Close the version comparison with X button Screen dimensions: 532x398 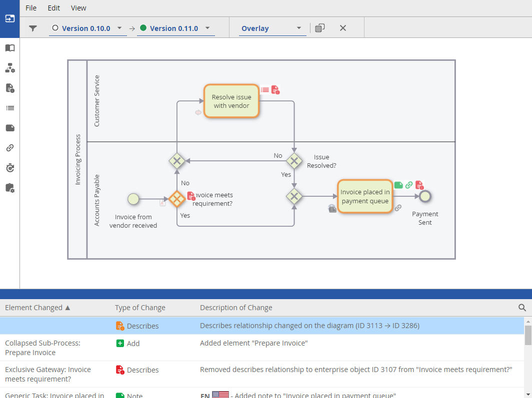[x=343, y=28]
